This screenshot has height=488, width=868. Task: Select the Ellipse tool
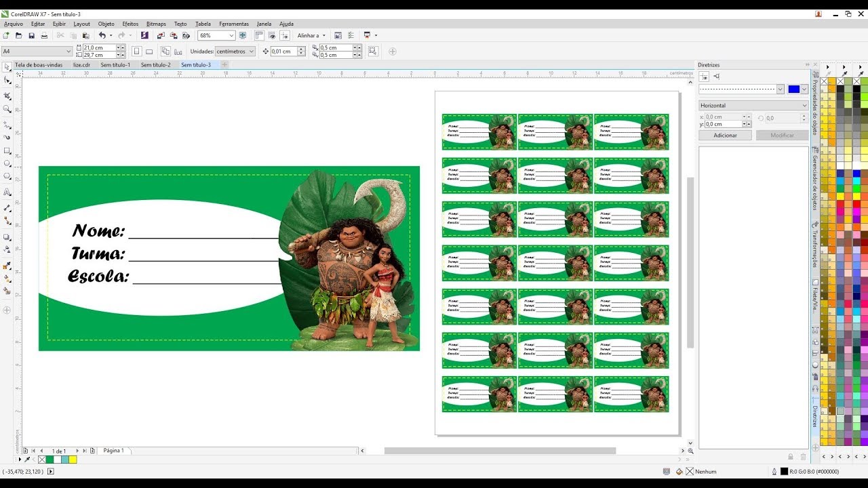7,163
